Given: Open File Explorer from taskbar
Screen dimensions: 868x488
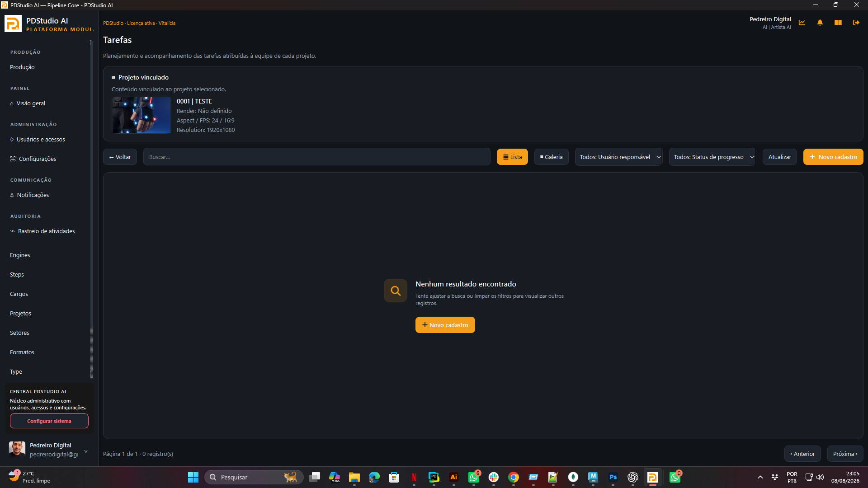Looking at the screenshot, I should tap(354, 477).
